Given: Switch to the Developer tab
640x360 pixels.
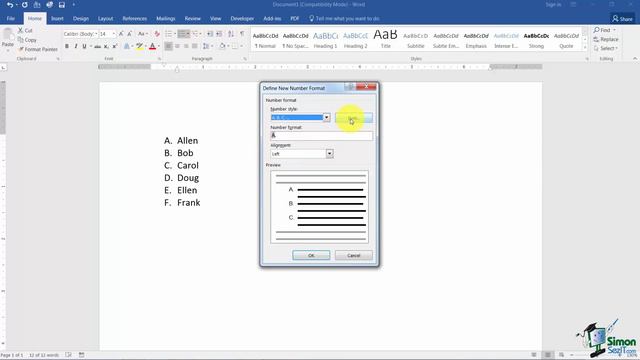Looking at the screenshot, I should 242,18.
